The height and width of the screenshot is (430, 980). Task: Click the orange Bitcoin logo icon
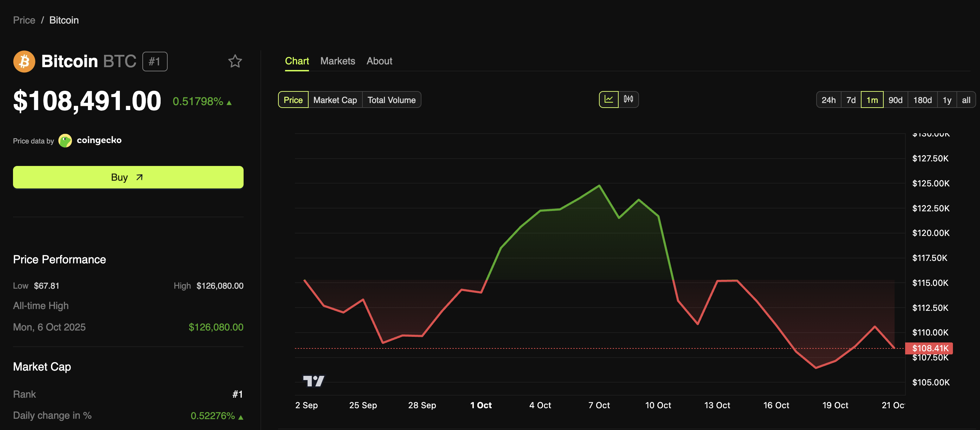tap(24, 61)
